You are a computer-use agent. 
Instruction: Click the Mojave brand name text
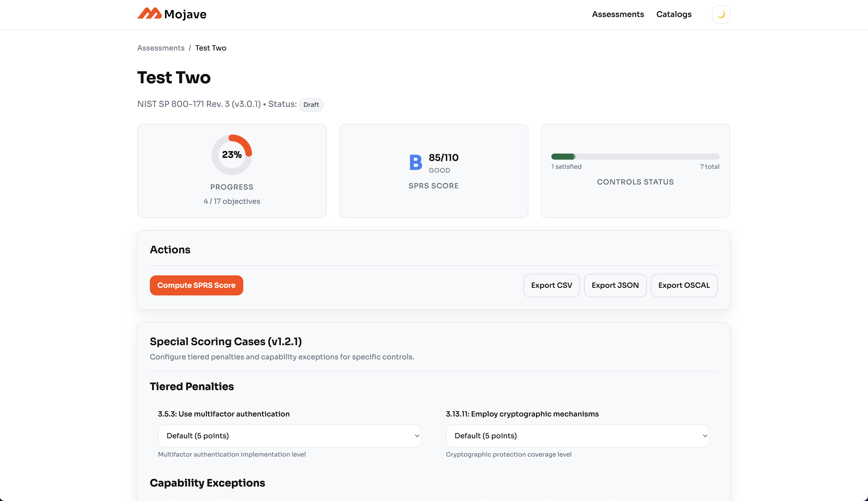click(185, 14)
